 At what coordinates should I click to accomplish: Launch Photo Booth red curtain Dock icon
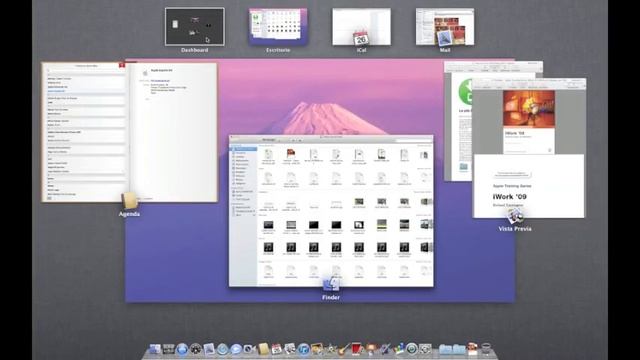357,349
